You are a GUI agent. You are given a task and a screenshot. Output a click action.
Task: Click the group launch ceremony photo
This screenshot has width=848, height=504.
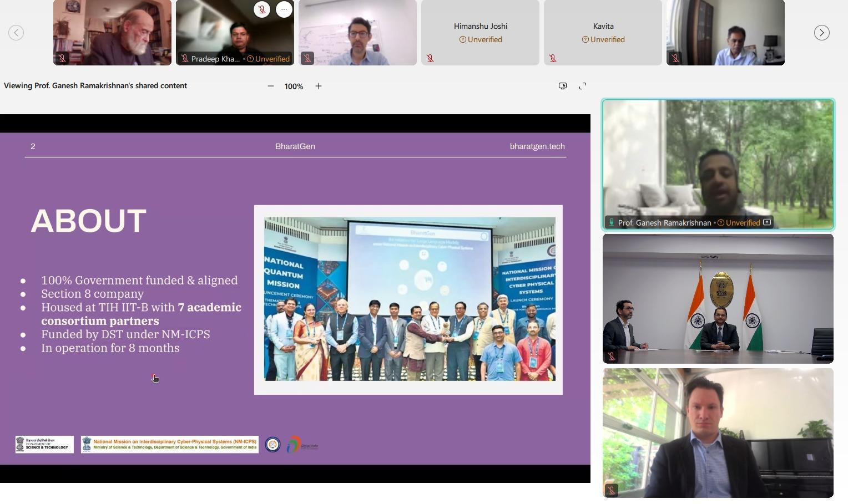pyautogui.click(x=410, y=299)
